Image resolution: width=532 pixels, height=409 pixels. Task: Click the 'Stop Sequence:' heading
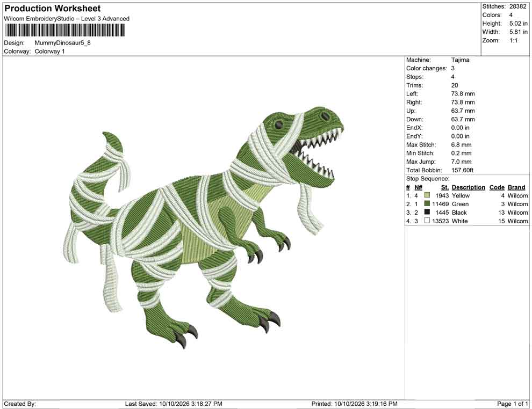[428, 179]
